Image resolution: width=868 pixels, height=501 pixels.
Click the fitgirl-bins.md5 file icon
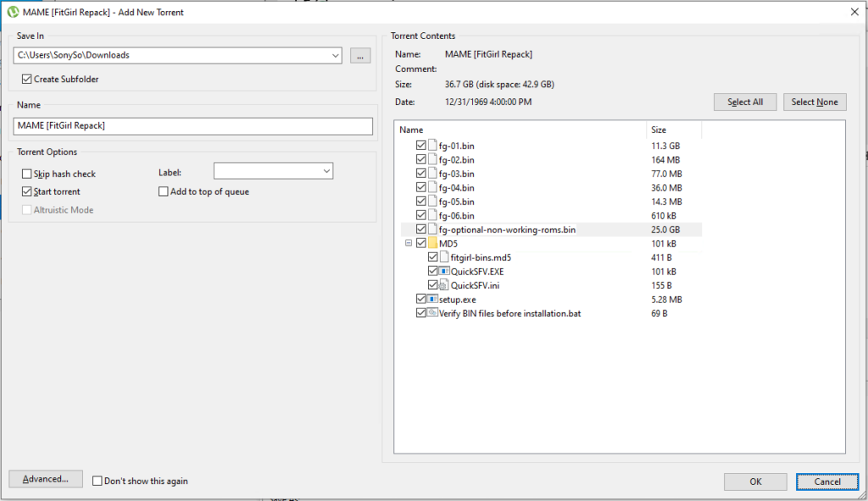click(x=444, y=257)
